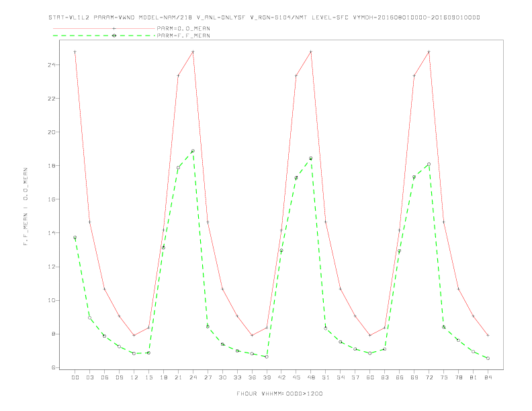
Task: Click the green circle data point at hour 39
Action: click(x=267, y=357)
